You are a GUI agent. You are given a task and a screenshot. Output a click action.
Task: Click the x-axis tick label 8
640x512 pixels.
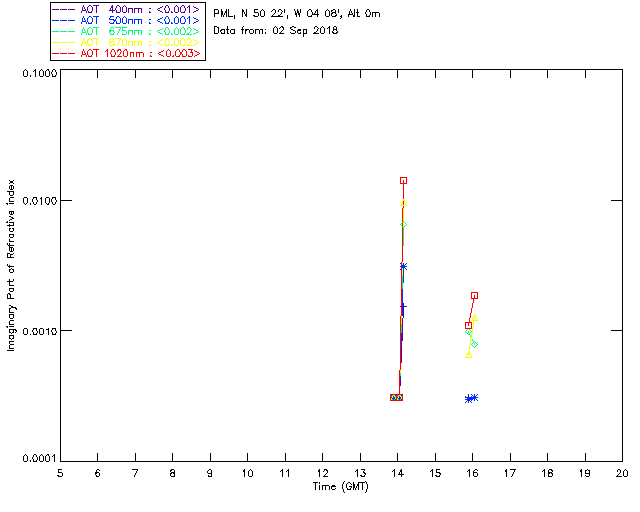(173, 473)
